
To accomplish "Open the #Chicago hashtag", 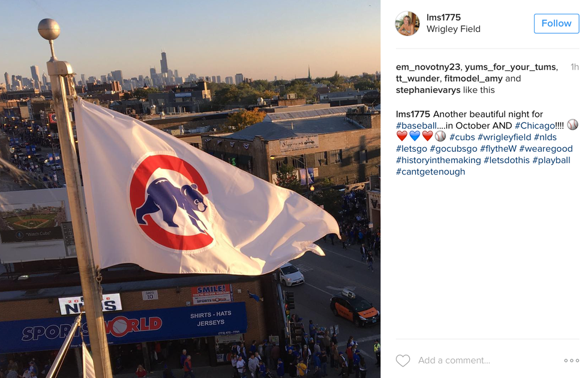I will click(x=535, y=125).
